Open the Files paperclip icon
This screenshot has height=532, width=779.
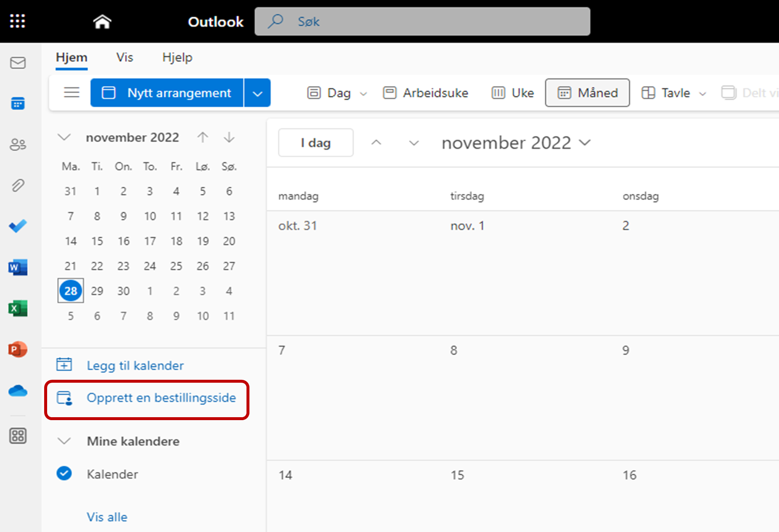tap(18, 185)
